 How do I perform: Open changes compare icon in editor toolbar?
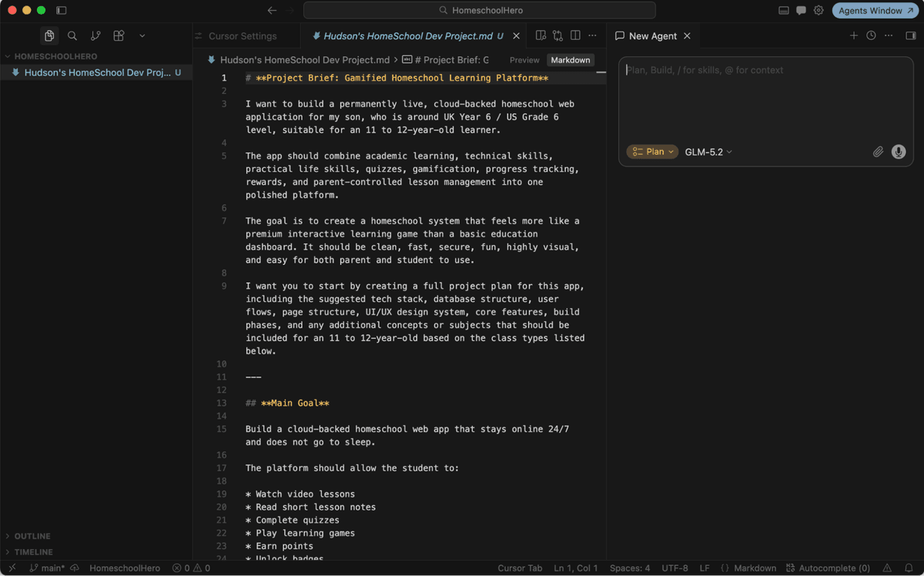[x=557, y=35]
